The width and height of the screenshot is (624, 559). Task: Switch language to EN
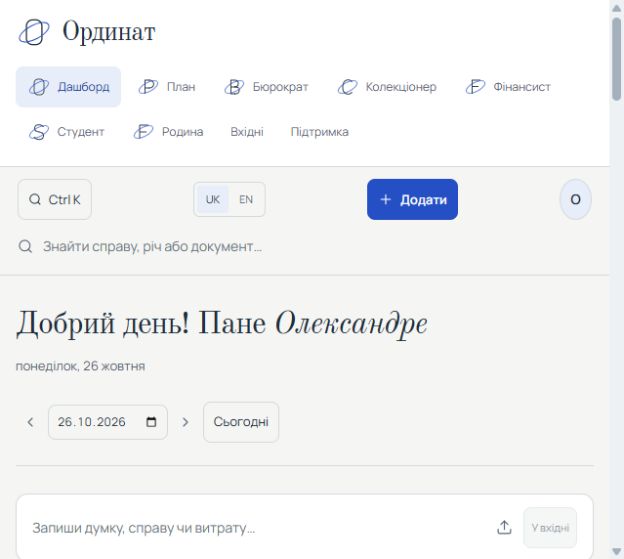point(246,199)
